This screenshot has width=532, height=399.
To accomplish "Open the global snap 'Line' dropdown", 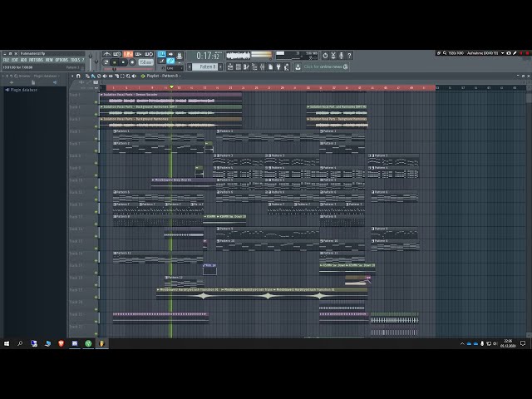I will point(175,68).
